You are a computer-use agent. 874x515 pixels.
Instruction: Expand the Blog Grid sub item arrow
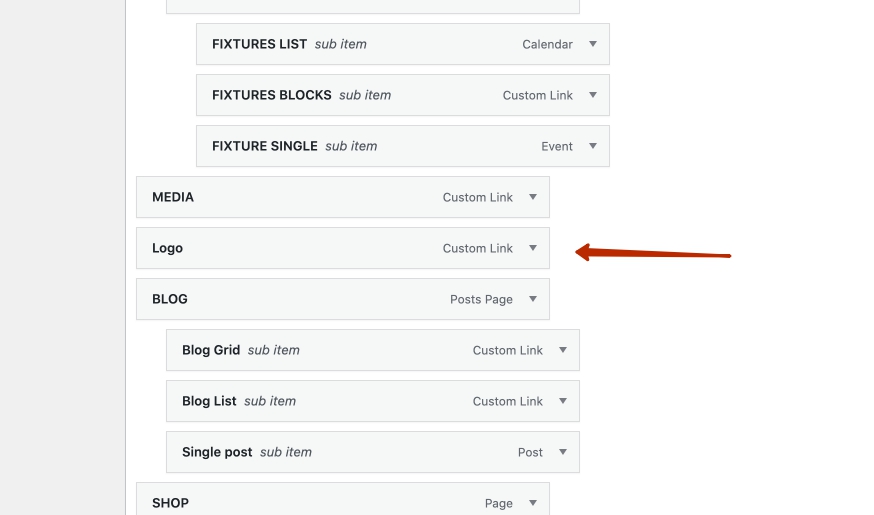click(563, 350)
